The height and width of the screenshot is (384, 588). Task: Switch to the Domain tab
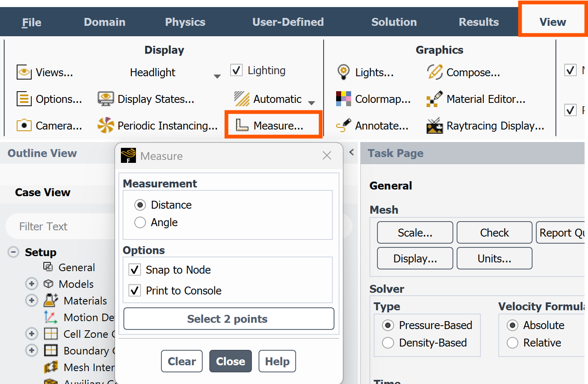pyautogui.click(x=105, y=22)
